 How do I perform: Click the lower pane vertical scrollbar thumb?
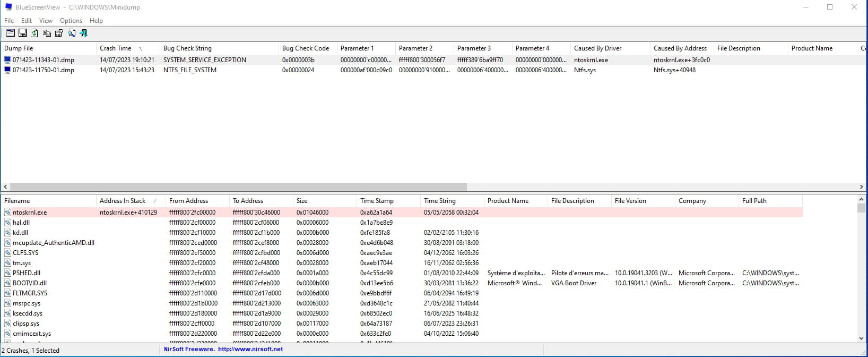[x=861, y=208]
